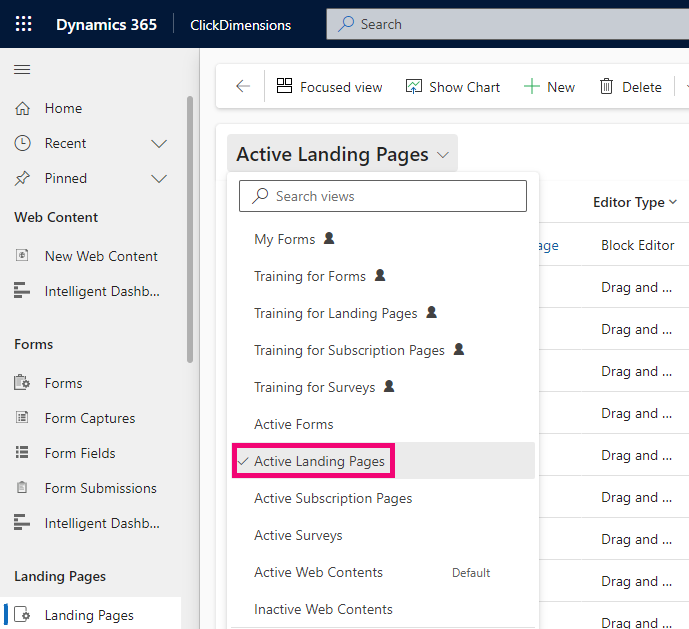Click Show Chart button label
Viewport: 689px width, 629px height.
(464, 87)
